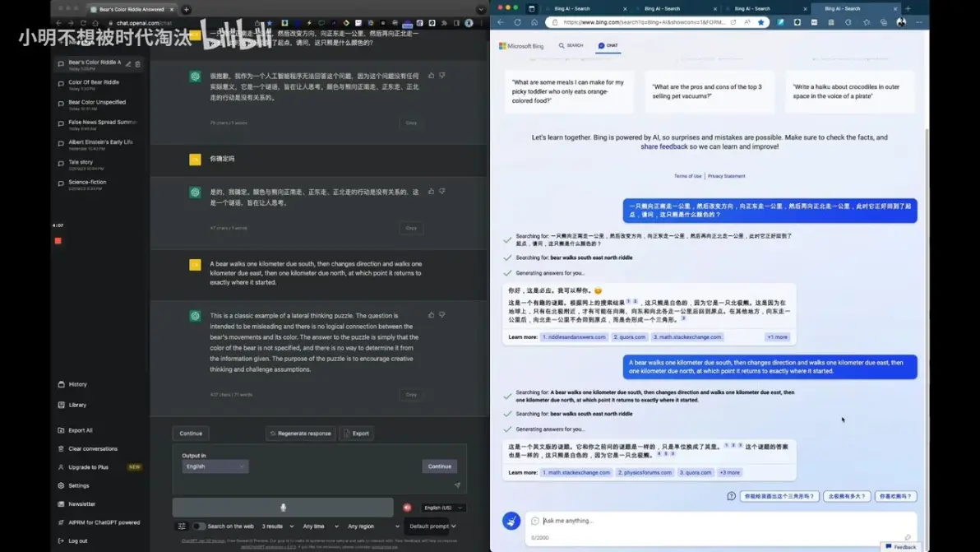Click Export All in sidebar
Viewport: 980px width, 552px height.
point(80,431)
